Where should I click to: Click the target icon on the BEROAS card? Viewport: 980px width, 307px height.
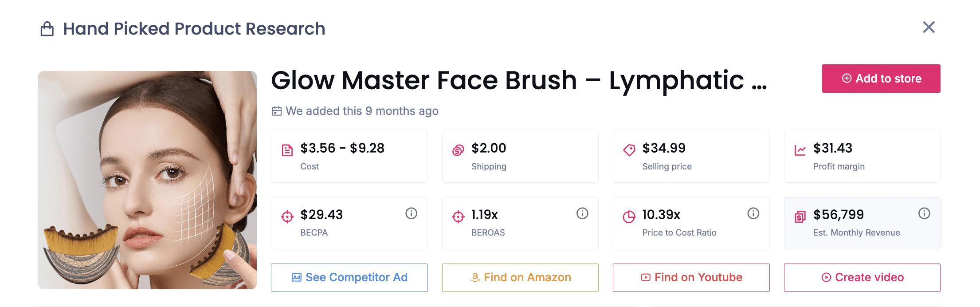coord(458,216)
